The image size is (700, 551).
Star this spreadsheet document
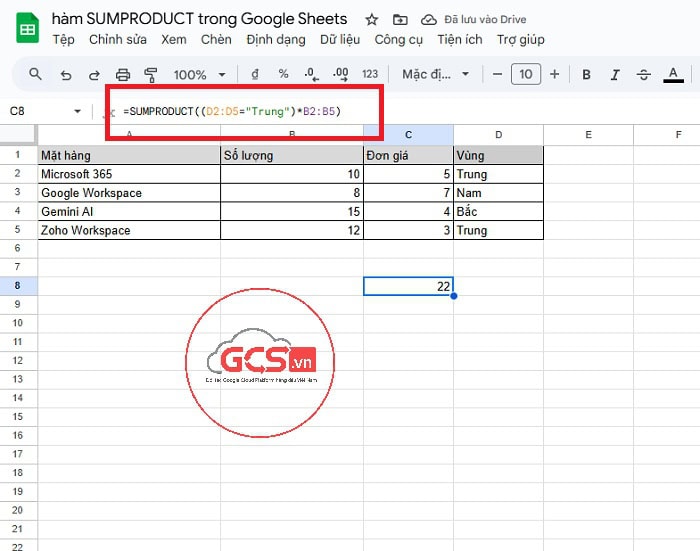tap(372, 20)
